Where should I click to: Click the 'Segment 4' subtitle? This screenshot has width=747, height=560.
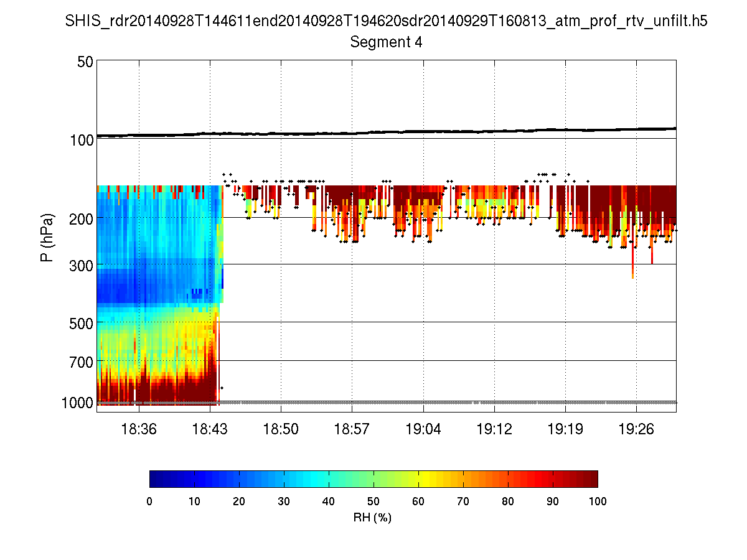pos(386,42)
